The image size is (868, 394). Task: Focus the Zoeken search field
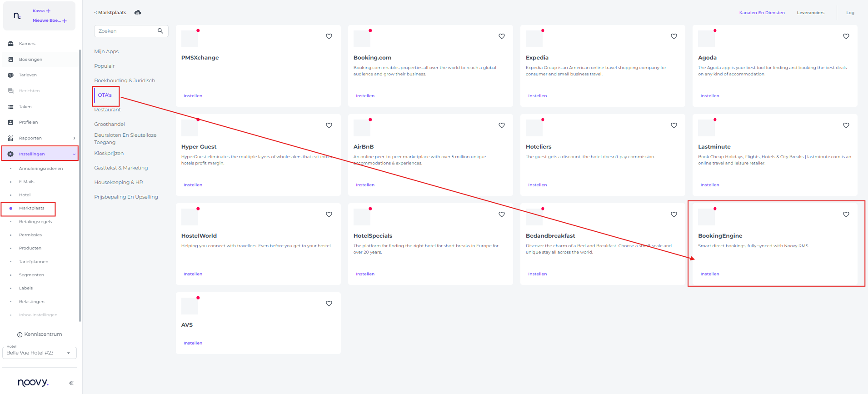coord(131,31)
